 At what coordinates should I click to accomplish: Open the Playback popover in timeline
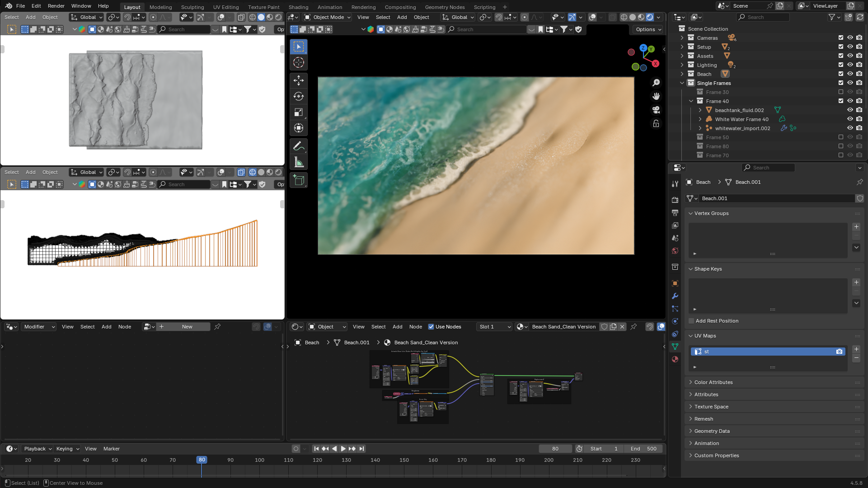[38, 449]
